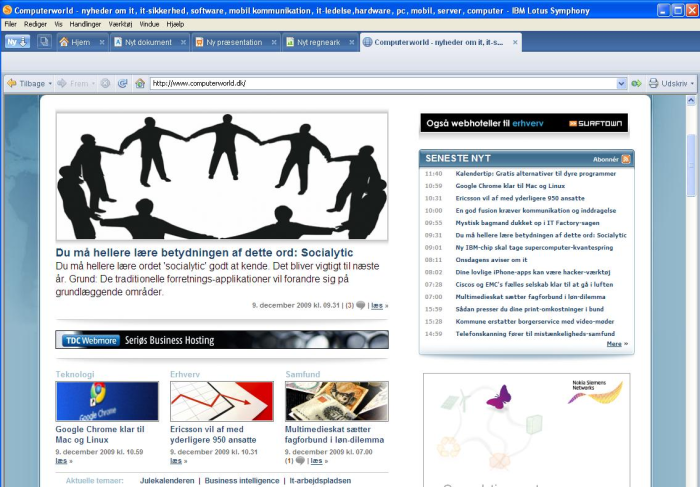This screenshot has width=700, height=487.
Task: Go to home page icon in browser toolbar
Action: [140, 83]
